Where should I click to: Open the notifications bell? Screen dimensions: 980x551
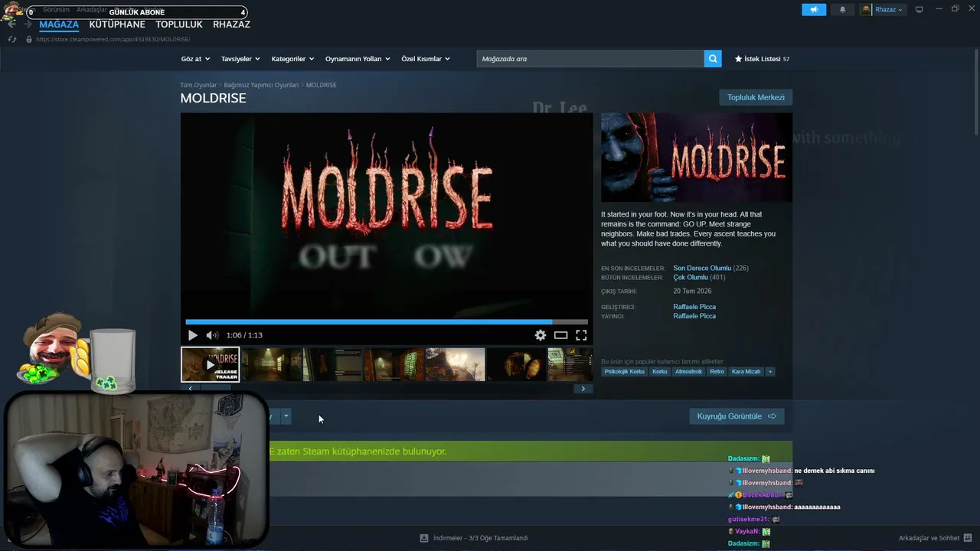843,10
